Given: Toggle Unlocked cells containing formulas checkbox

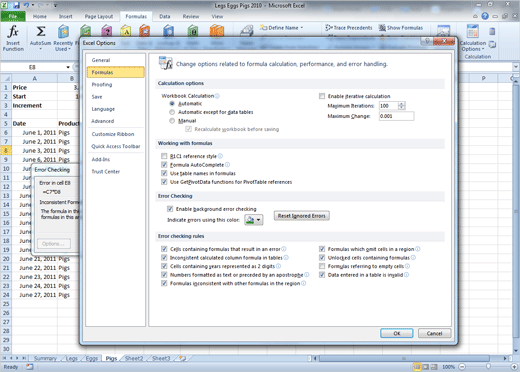Looking at the screenshot, I should [x=322, y=257].
